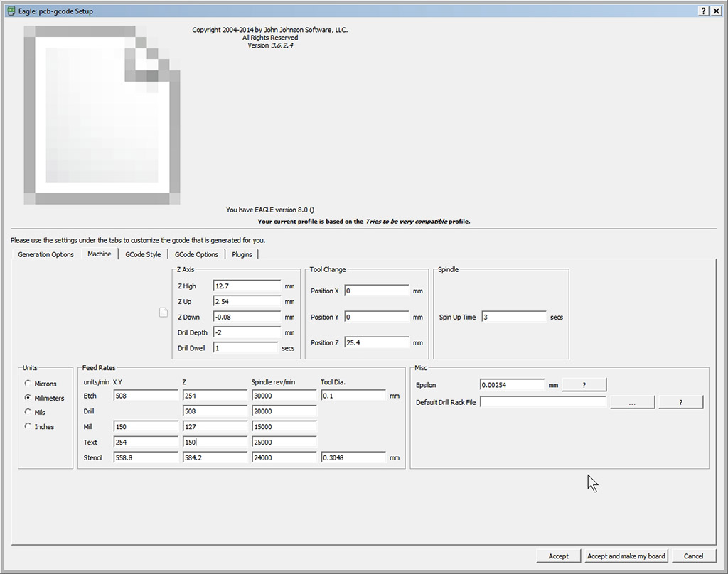This screenshot has height=574, width=728.
Task: Click the Spin Up Time field
Action: point(515,317)
